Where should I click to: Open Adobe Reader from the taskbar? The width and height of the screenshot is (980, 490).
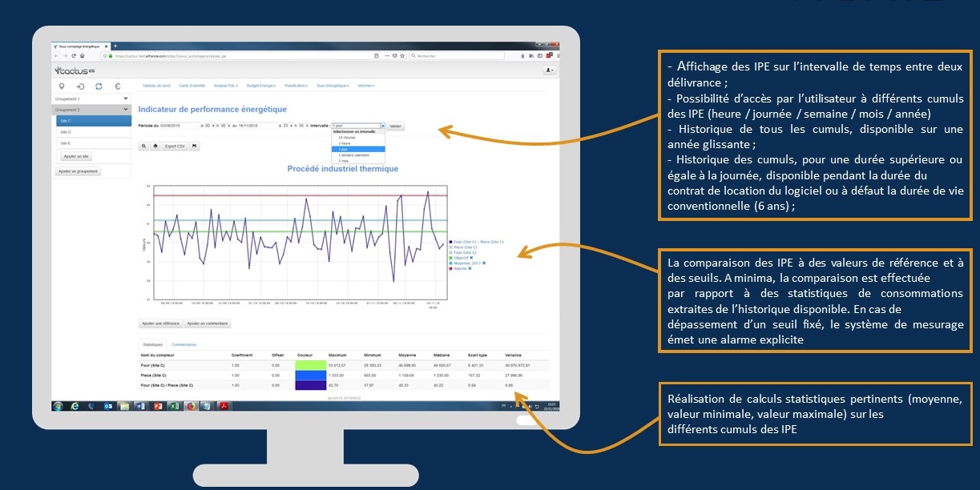(x=224, y=406)
